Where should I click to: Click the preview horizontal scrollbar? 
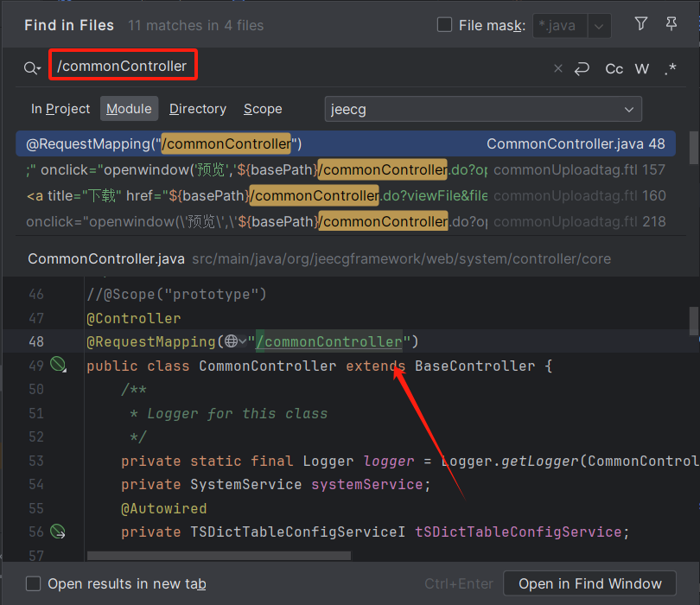[x=220, y=556]
